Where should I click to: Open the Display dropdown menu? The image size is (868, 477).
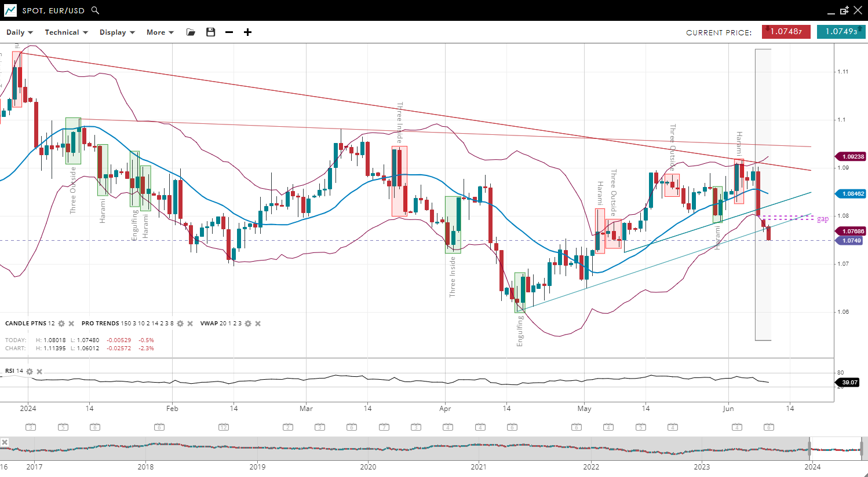click(117, 32)
